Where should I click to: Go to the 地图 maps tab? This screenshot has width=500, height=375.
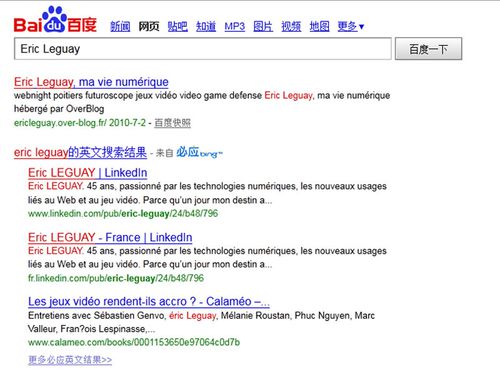[x=319, y=26]
